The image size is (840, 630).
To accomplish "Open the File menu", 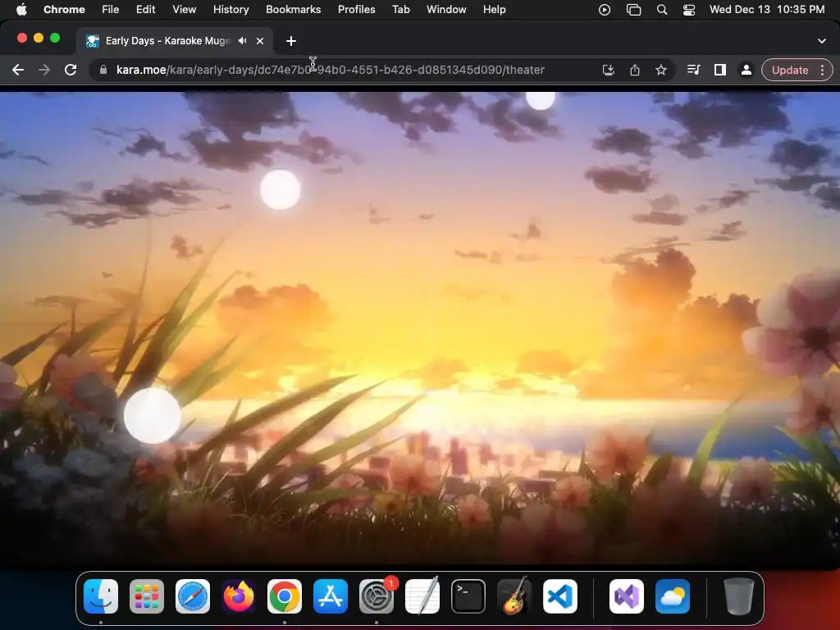I will (x=111, y=9).
